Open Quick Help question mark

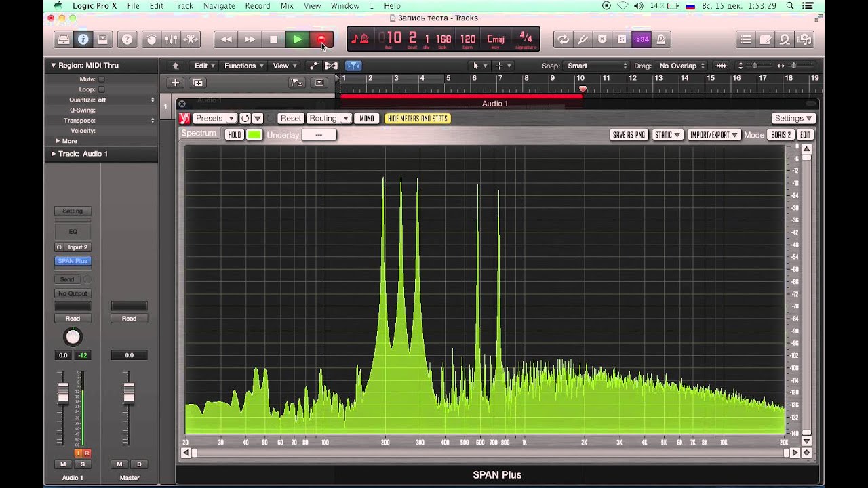click(127, 39)
